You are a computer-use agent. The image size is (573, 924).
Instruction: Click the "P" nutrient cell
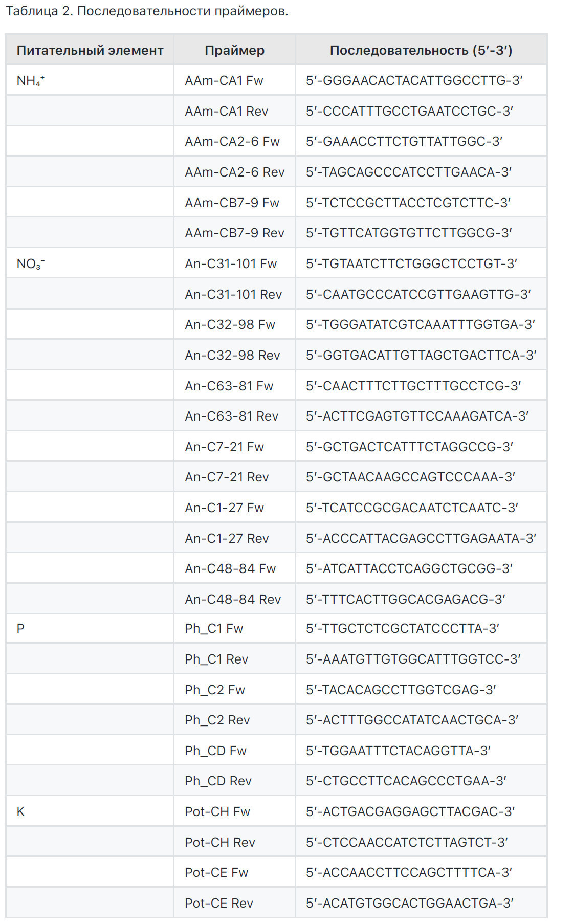pyautogui.click(x=21, y=629)
